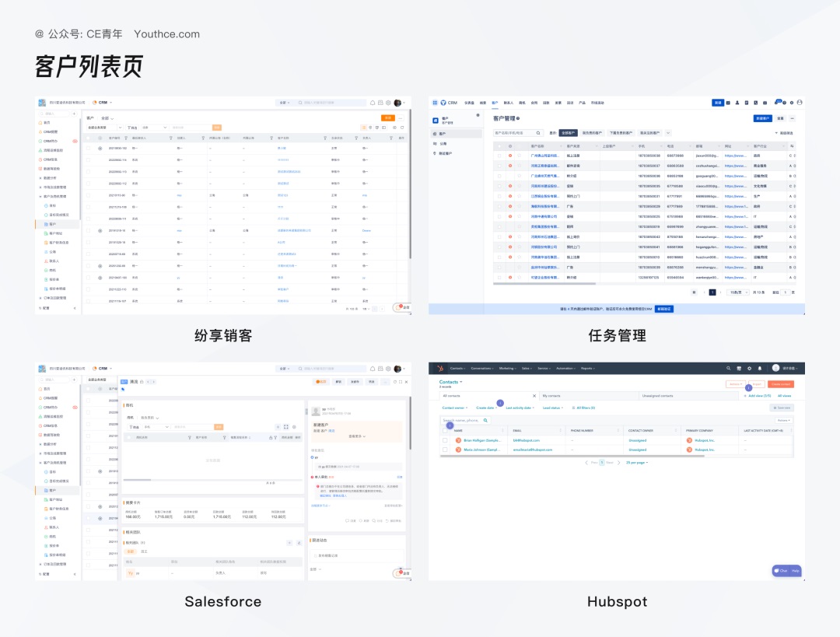The width and height of the screenshot is (840, 637).
Task: Open 15条/页 page size dropdown in 任务管理
Action: click(740, 292)
